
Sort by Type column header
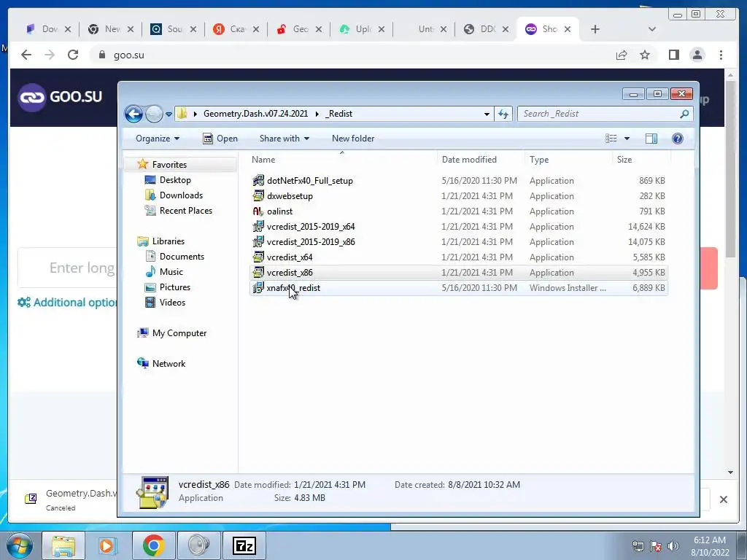tap(568, 160)
